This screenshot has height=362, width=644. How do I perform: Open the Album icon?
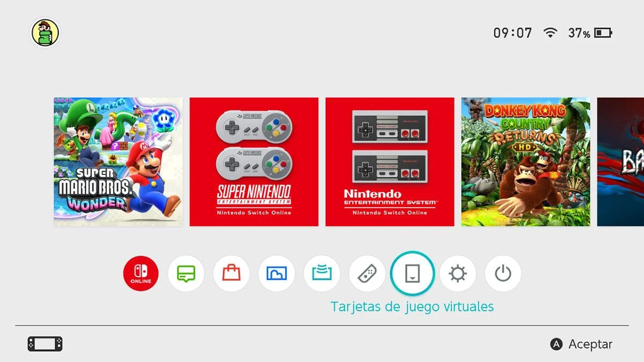(x=276, y=274)
